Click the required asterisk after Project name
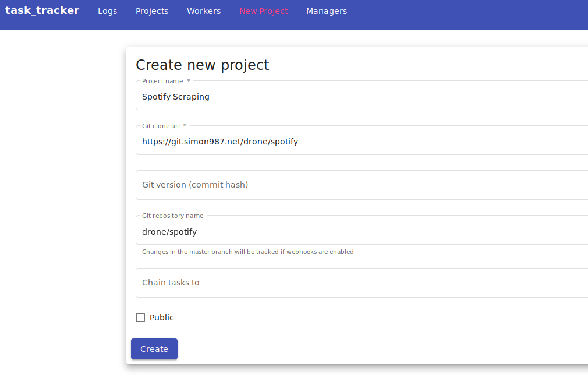Screen dimensions: 588x388 tap(188, 81)
